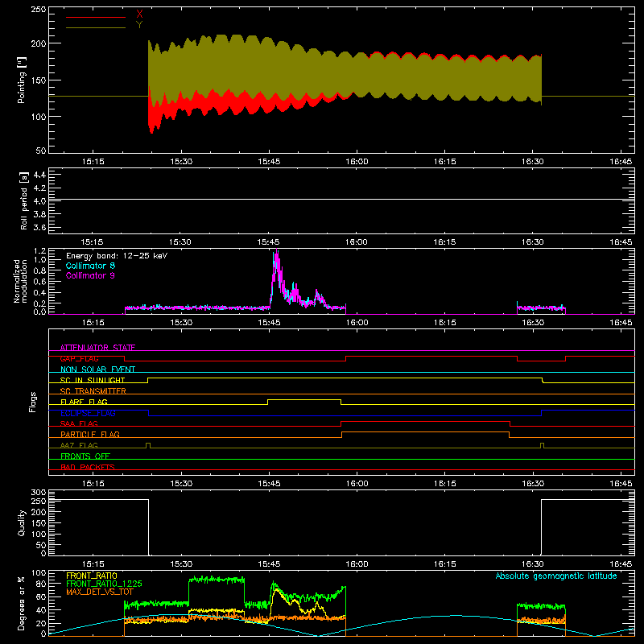Viewport: 644px width, 644px height.
Task: Click the NON_SOLAR_EVENT flag label
Action: click(x=97, y=369)
